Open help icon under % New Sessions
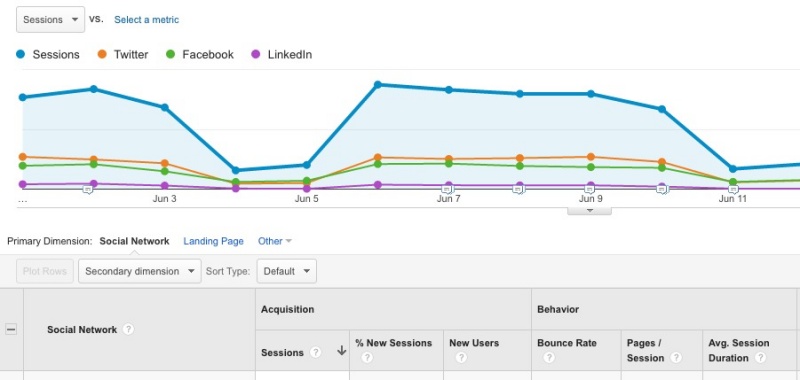This screenshot has width=800, height=380. click(367, 358)
